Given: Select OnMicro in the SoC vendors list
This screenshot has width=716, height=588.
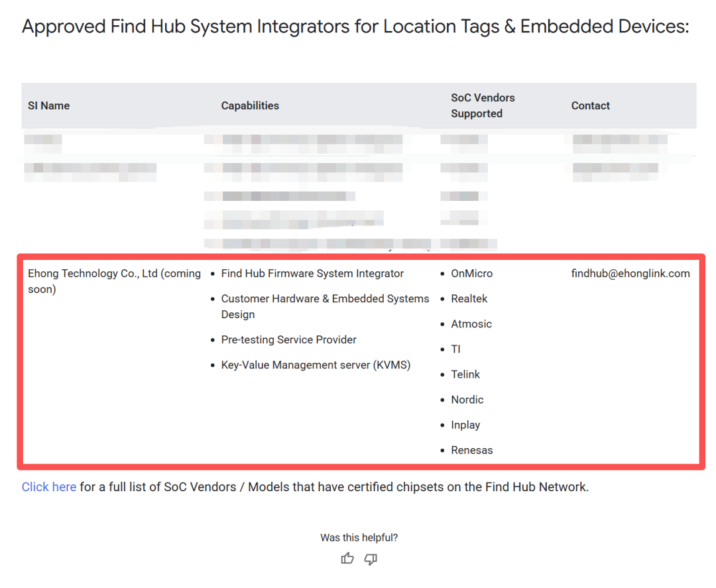Looking at the screenshot, I should (472, 274).
